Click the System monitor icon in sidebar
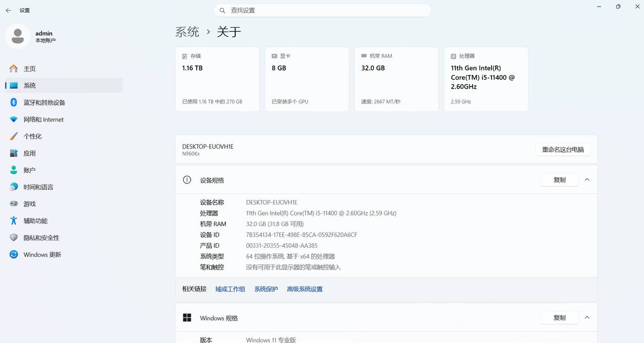The height and width of the screenshot is (343, 644). (x=14, y=86)
